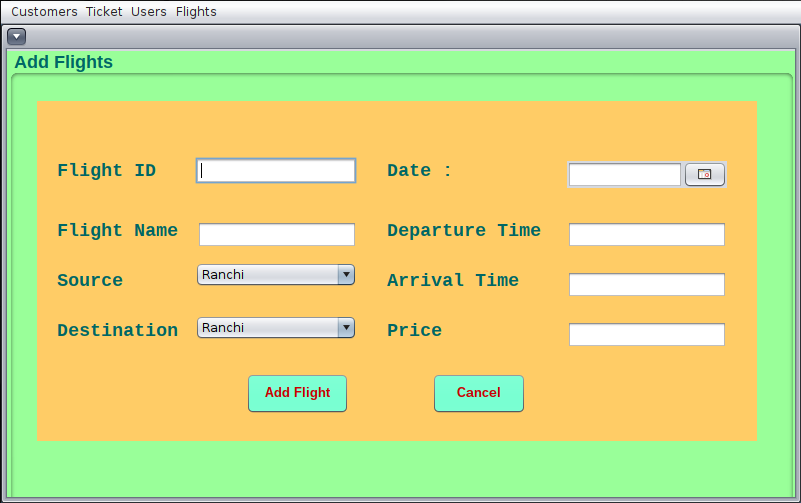The width and height of the screenshot is (801, 503).
Task: Click the Arrival Time label
Action: click(453, 280)
